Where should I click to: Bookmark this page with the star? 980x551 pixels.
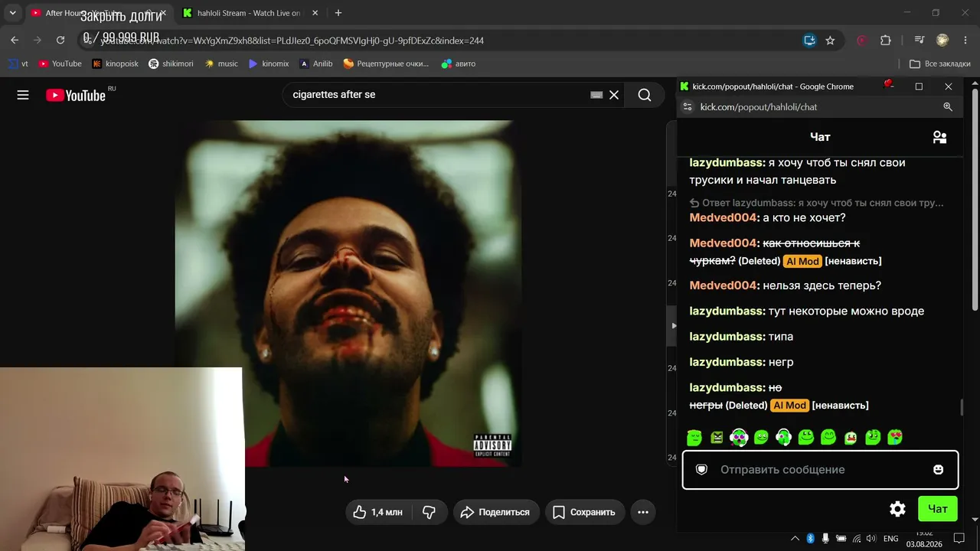coord(830,41)
